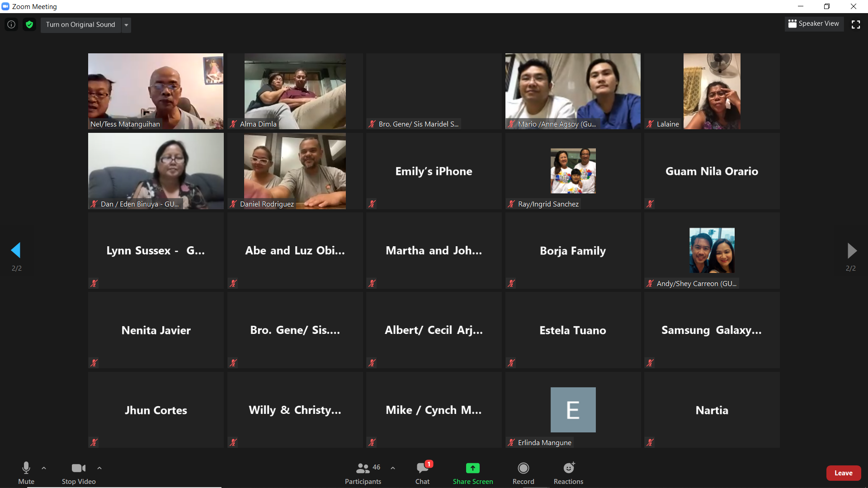Open Participants panel
This screenshot has width=868, height=488.
tap(363, 473)
